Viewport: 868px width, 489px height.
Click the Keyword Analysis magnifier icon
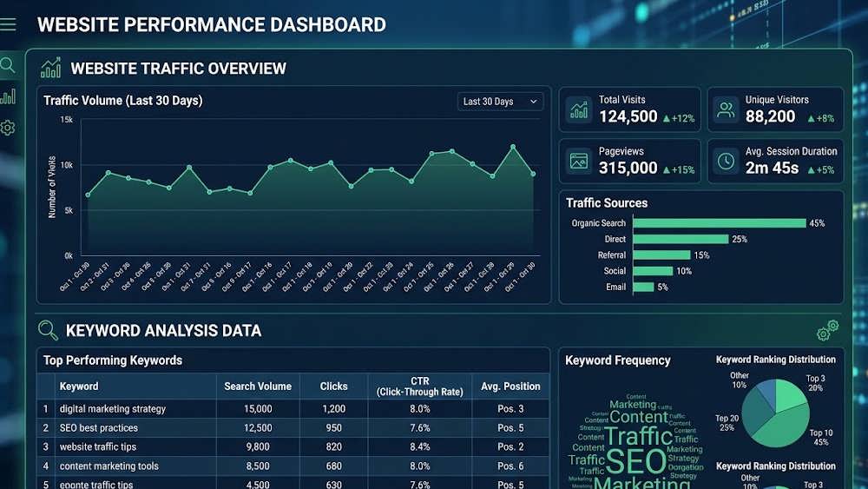pos(48,330)
